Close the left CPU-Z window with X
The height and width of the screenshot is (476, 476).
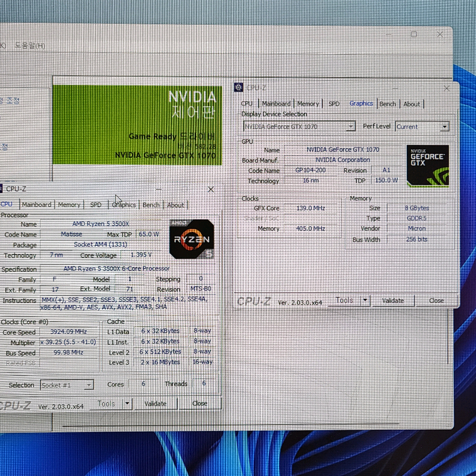(x=211, y=189)
